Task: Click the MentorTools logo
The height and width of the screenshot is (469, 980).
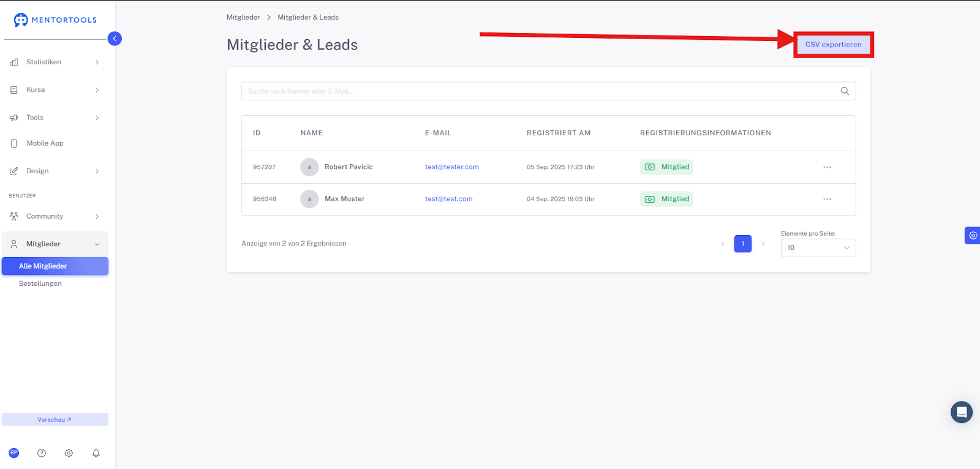Action: pos(55,20)
